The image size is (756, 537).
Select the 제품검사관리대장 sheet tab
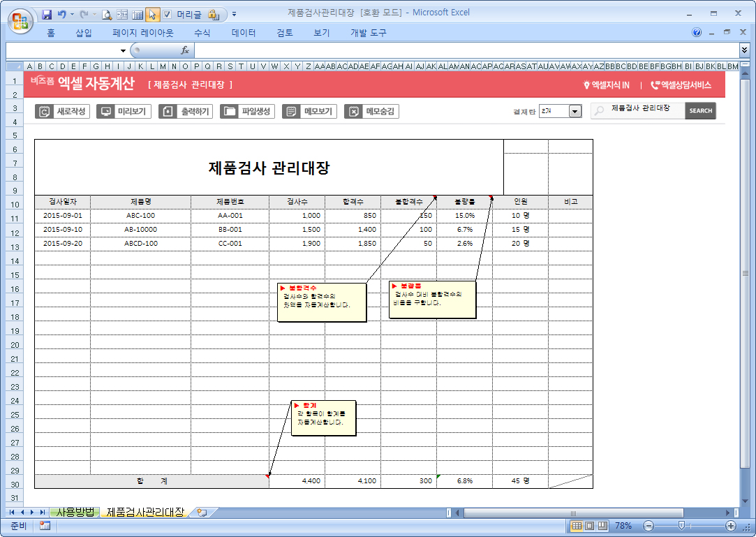[145, 512]
